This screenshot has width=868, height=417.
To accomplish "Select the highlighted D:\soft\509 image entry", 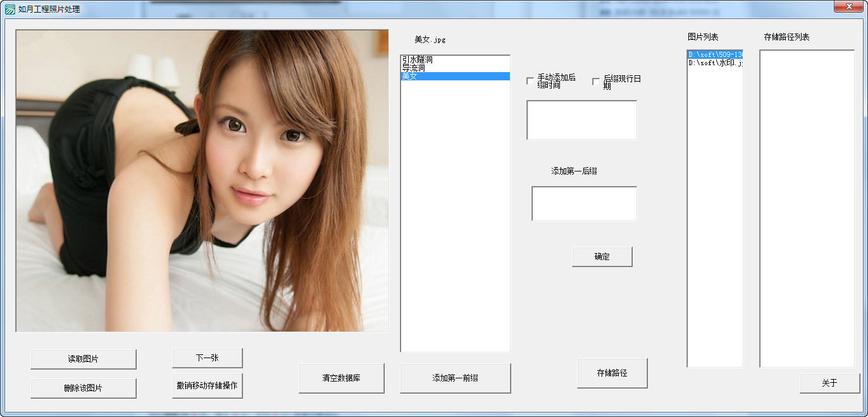I will pyautogui.click(x=715, y=55).
